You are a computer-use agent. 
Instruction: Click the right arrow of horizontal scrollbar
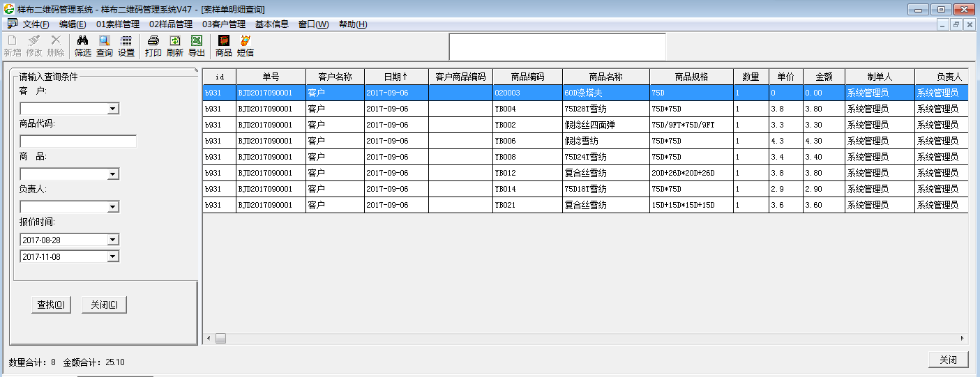click(x=963, y=338)
